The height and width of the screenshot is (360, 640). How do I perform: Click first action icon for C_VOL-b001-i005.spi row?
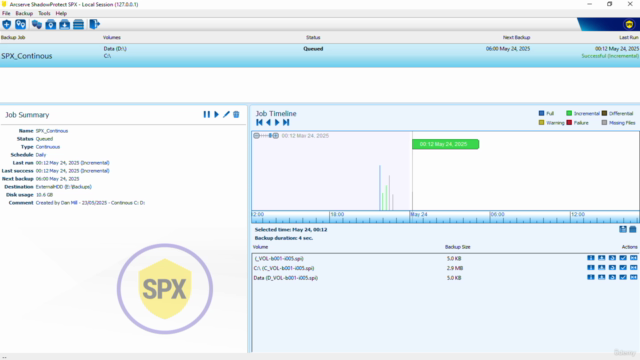591,268
